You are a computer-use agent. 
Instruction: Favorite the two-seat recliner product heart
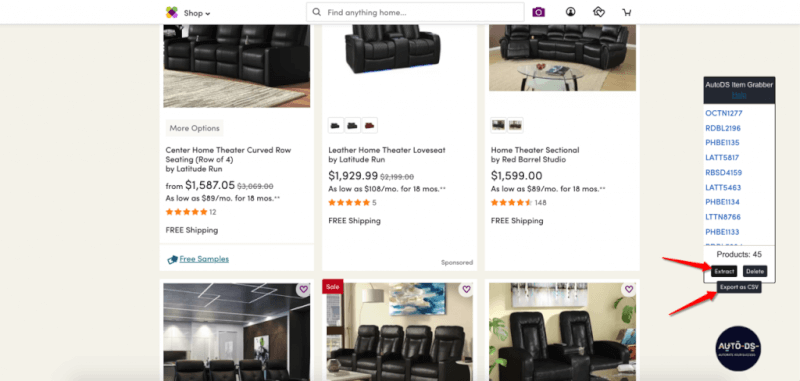[x=629, y=289]
